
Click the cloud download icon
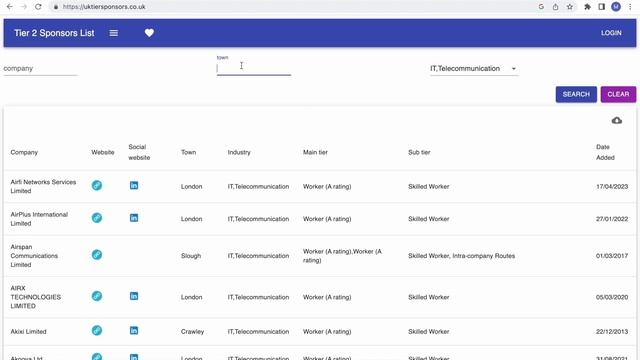617,120
